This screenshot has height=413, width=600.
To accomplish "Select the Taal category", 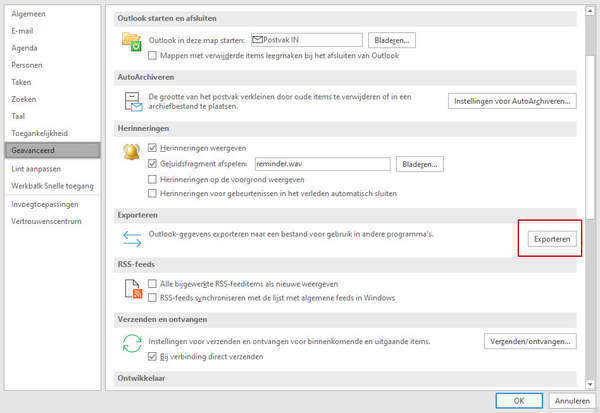I will tap(52, 116).
